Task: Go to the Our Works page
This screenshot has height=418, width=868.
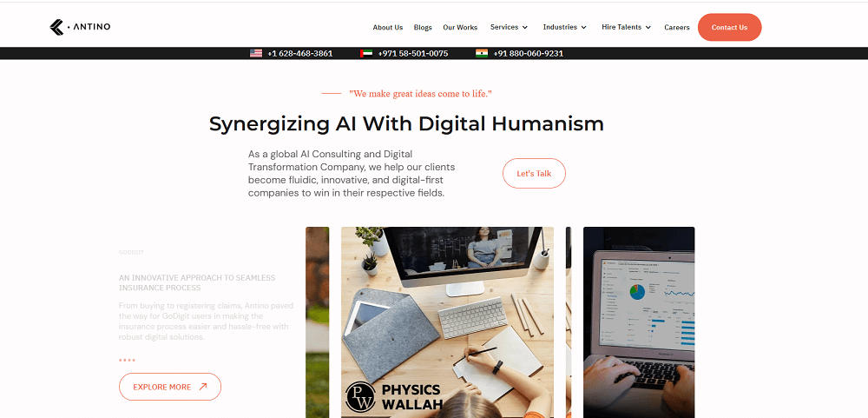Action: (460, 27)
